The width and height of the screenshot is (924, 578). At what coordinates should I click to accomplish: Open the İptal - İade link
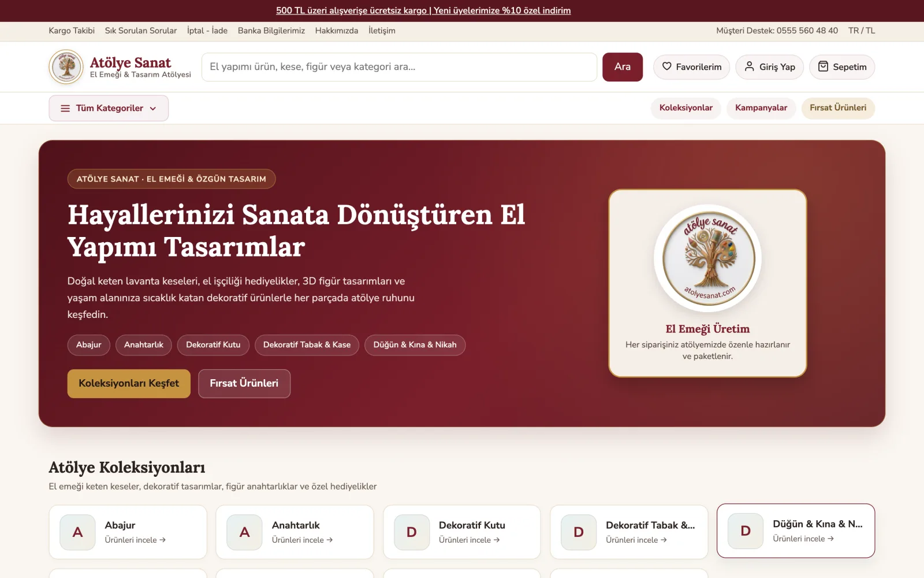click(207, 31)
